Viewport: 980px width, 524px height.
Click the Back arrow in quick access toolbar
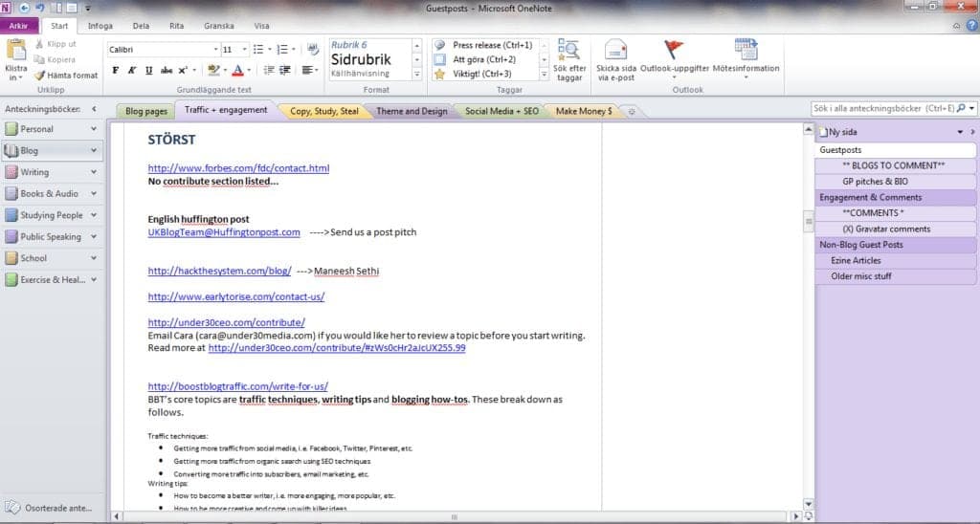point(24,8)
